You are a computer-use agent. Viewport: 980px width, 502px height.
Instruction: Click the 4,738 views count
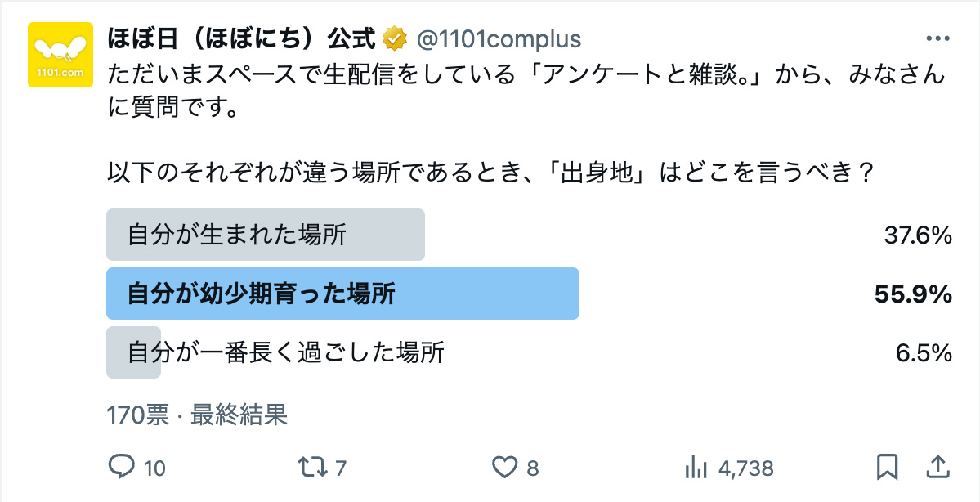tap(745, 468)
